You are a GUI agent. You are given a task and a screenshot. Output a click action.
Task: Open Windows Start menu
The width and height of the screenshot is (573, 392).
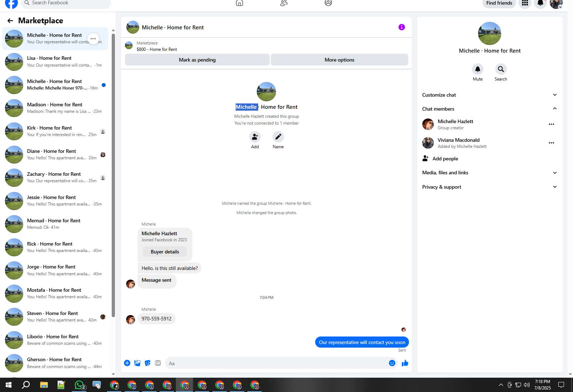pyautogui.click(x=9, y=385)
